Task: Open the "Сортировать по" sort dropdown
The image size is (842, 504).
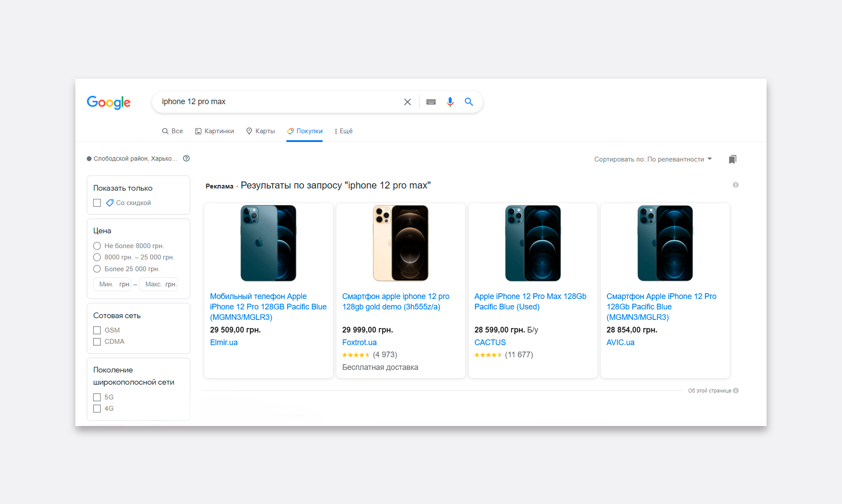Action: point(653,159)
